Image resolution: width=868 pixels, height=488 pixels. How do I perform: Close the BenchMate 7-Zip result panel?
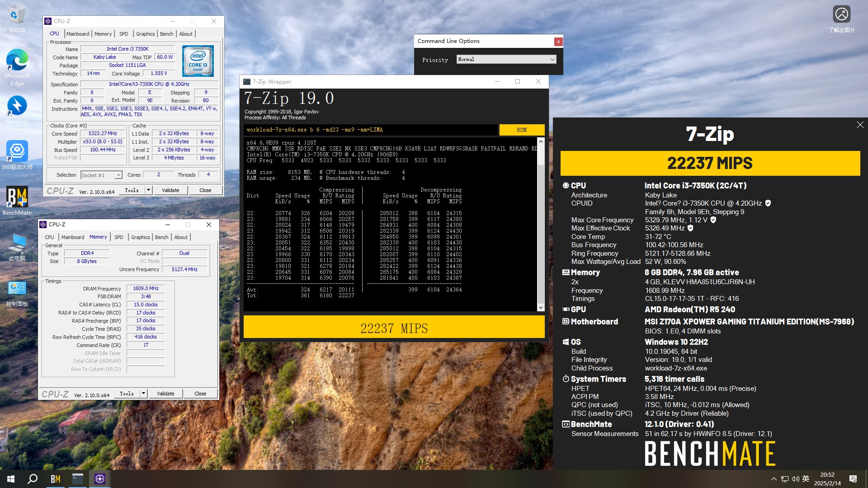860,125
